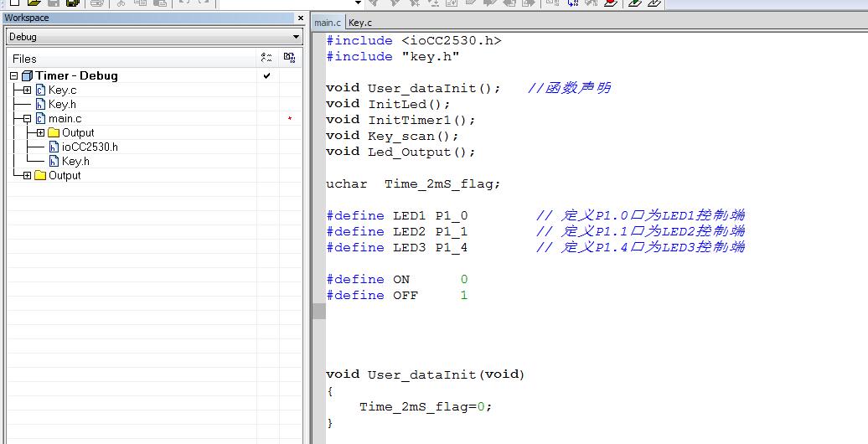Viewport: 868px width, 444px height.
Task: Click Output folder icon under main.c
Action: 54,133
